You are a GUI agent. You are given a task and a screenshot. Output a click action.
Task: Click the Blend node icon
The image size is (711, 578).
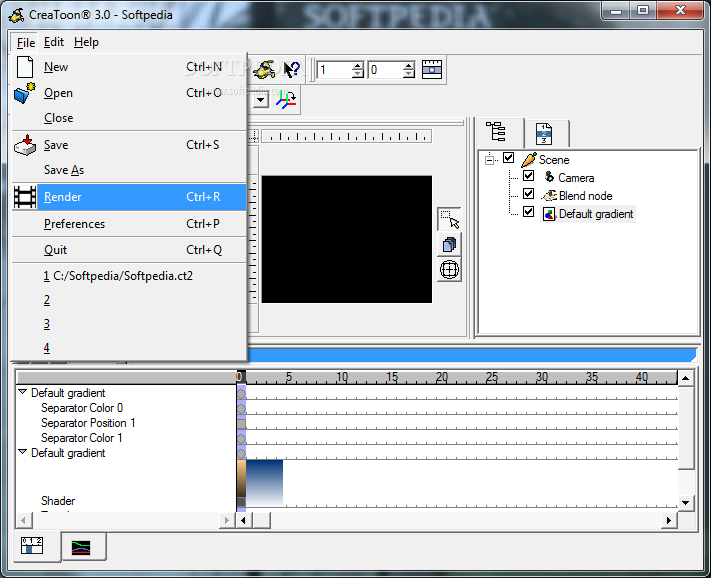point(549,195)
